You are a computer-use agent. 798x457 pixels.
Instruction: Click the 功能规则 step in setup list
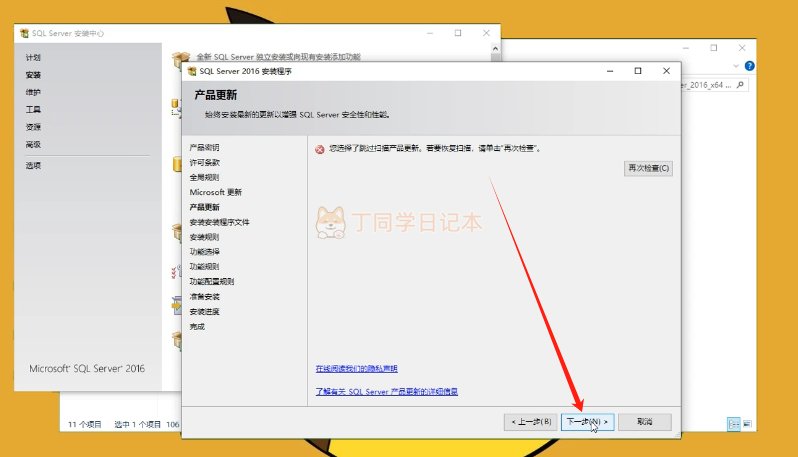[204, 266]
